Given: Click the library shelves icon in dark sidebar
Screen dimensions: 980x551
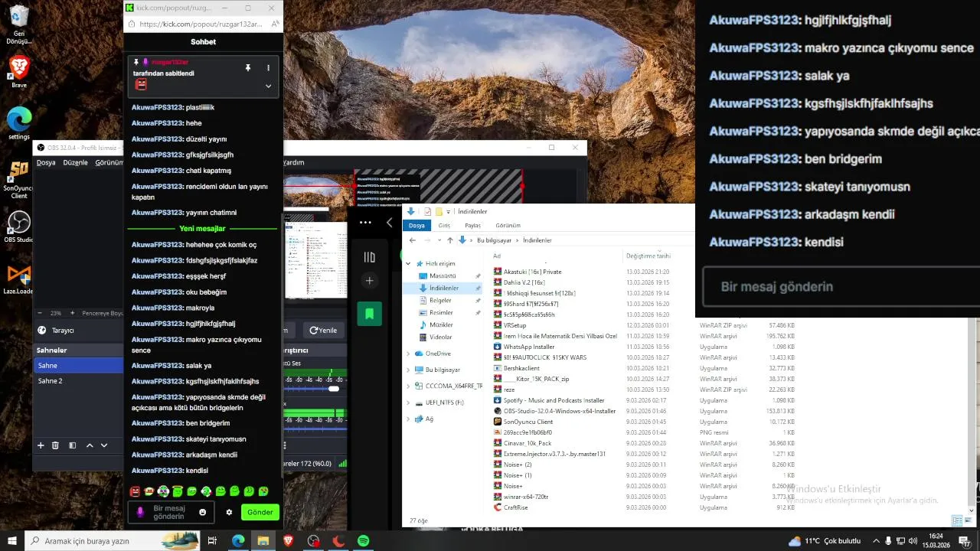Looking at the screenshot, I should coord(369,257).
